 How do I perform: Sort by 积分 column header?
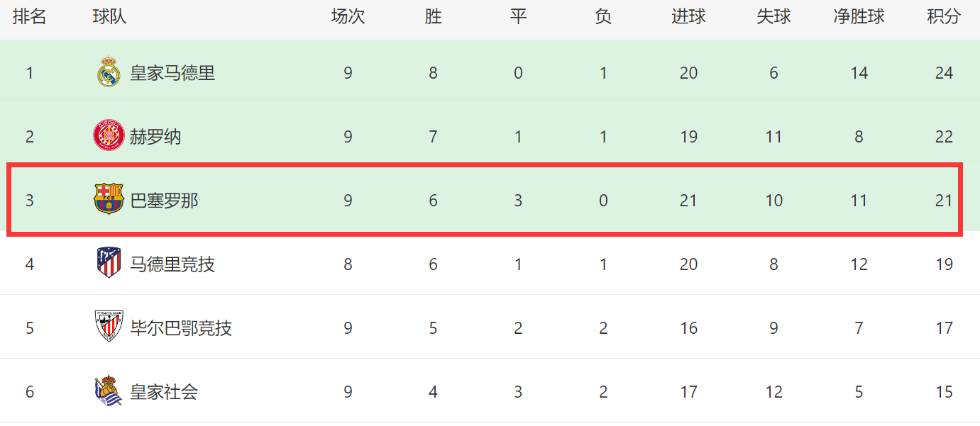tap(944, 17)
